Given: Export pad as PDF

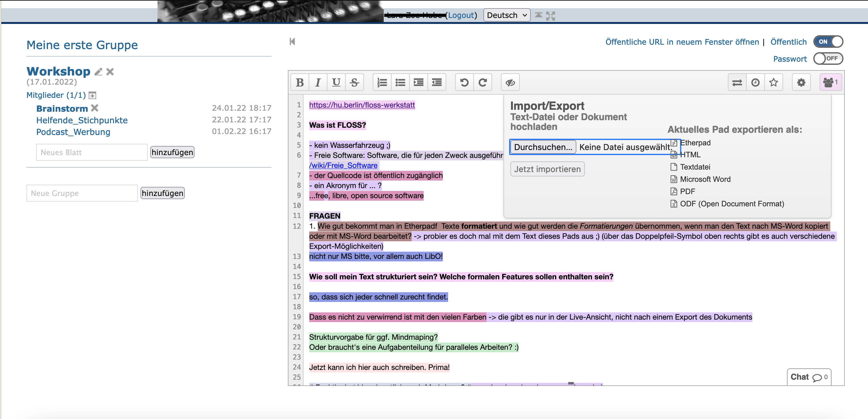Looking at the screenshot, I should coord(683,191).
